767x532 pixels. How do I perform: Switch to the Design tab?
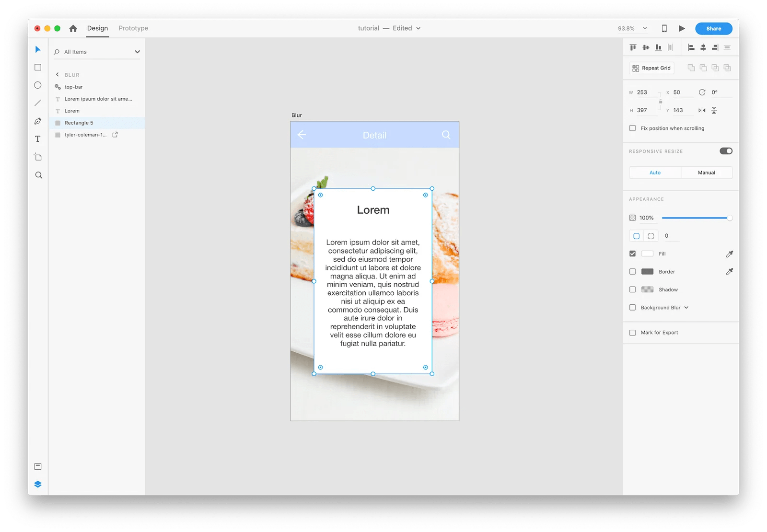[97, 28]
